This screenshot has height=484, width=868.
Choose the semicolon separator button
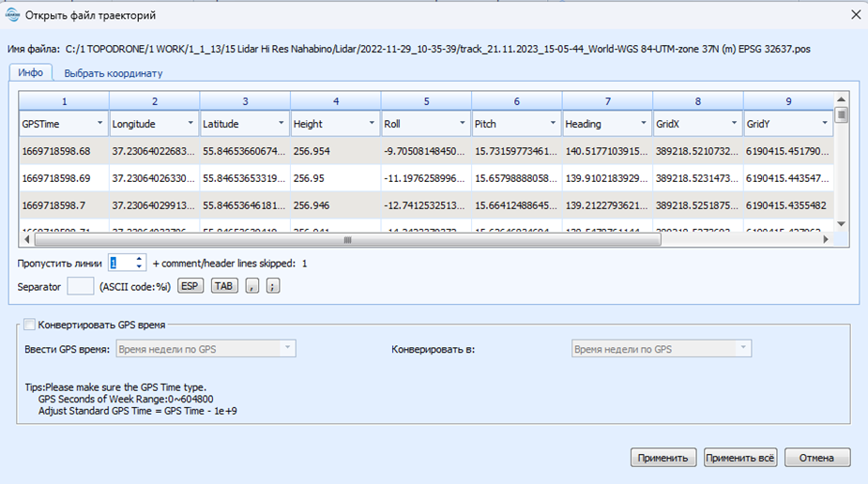(x=273, y=286)
